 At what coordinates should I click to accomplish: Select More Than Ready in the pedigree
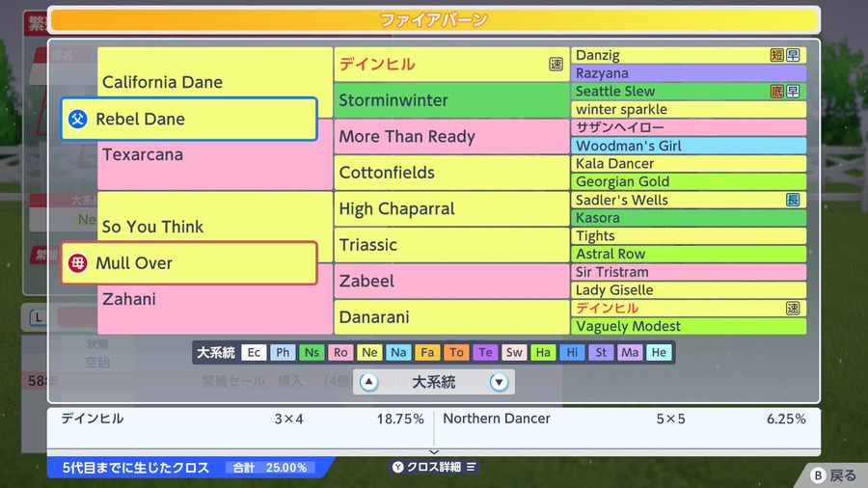[451, 137]
